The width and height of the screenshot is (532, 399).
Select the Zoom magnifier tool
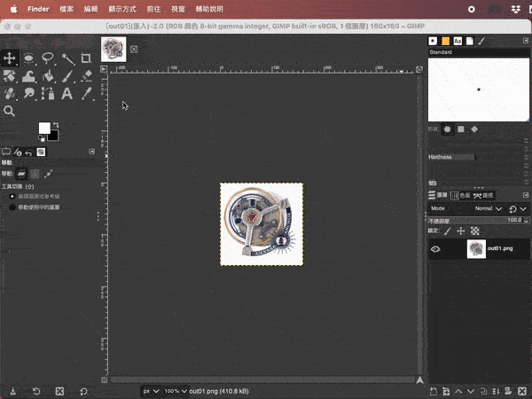(9, 111)
